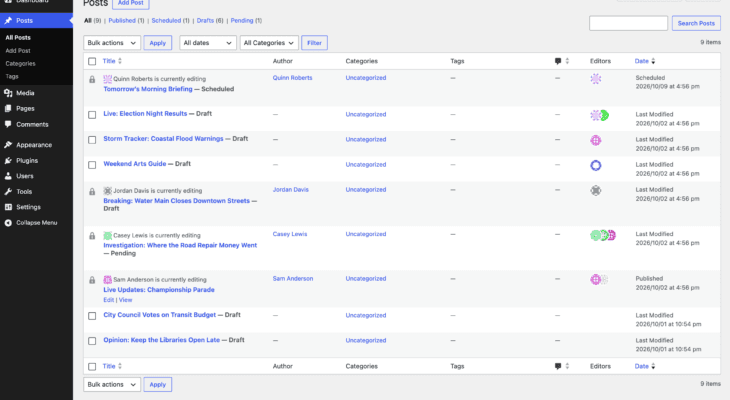Toggle the select-all checkbox in the table header
Image resolution: width=730 pixels, height=400 pixels.
tap(92, 61)
